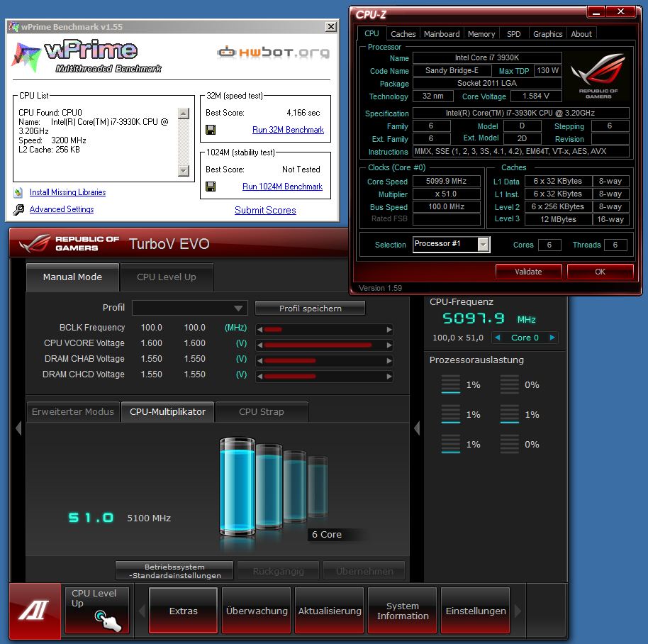Open the Processor #1 selection dropdown in CPU-Z
The height and width of the screenshot is (644, 648).
pyautogui.click(x=452, y=244)
